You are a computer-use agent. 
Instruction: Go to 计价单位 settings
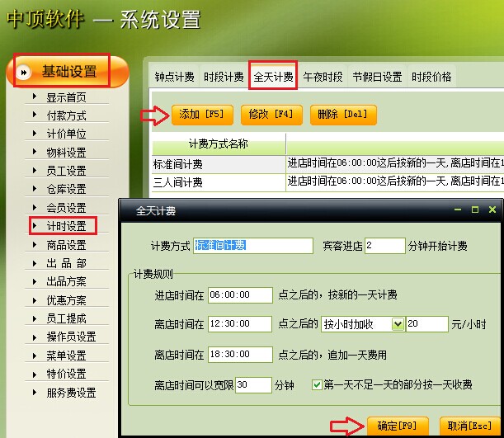tap(66, 134)
